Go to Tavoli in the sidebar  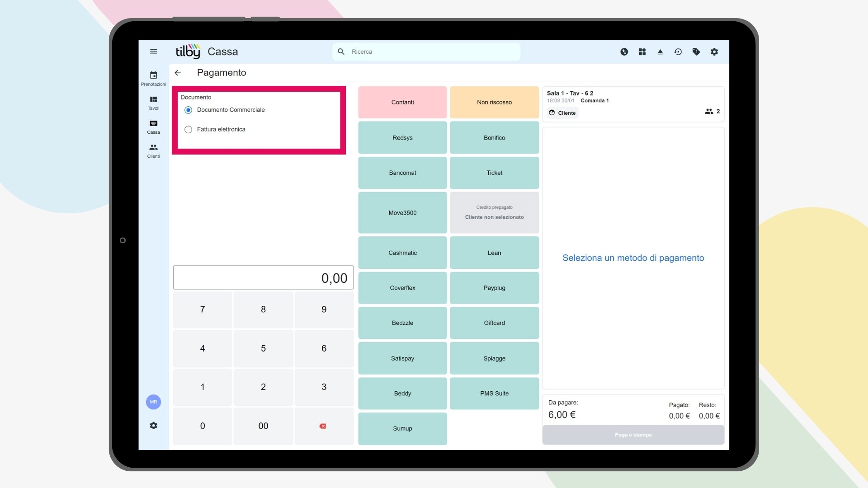[x=153, y=103]
